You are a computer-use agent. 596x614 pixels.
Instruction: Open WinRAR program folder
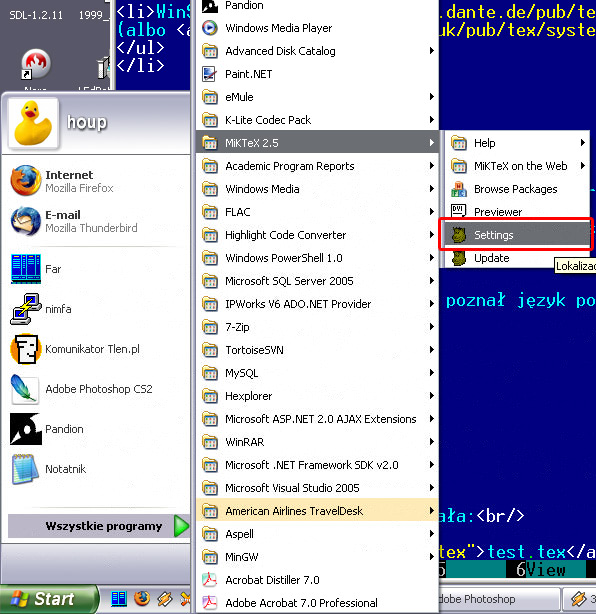tap(317, 442)
